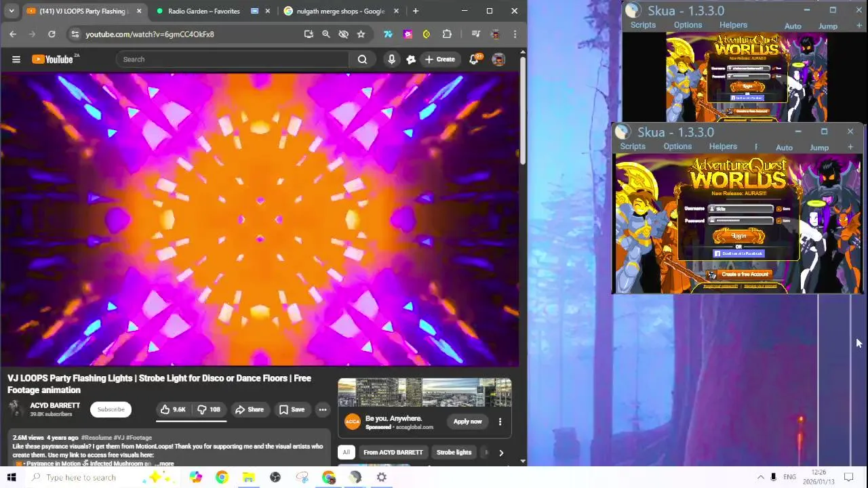
Task: Close the nulgath merge shops tab
Action: click(396, 11)
